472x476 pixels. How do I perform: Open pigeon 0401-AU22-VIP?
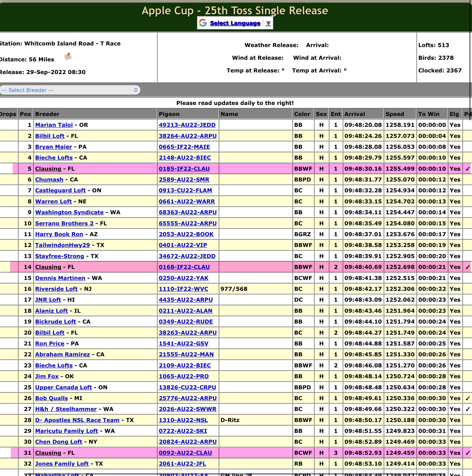pyautogui.click(x=183, y=245)
